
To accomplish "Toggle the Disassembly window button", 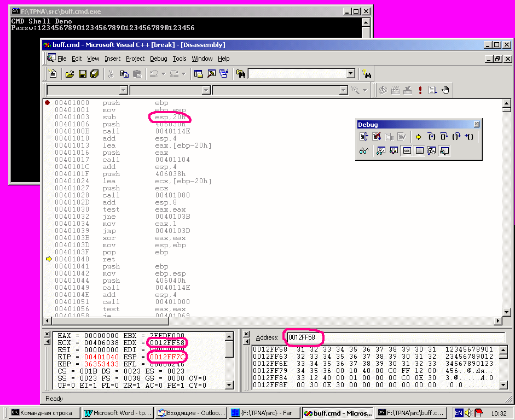I will pyautogui.click(x=444, y=151).
